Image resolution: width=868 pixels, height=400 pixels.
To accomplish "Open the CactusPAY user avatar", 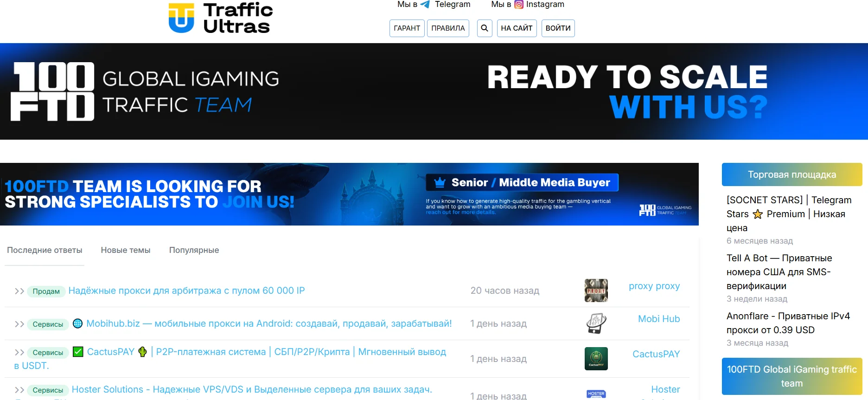I will (596, 359).
